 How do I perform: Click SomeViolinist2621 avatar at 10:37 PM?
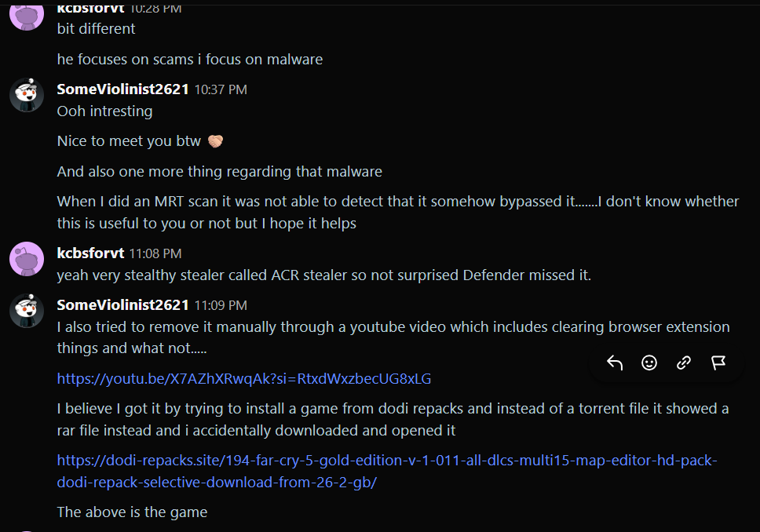pos(27,94)
